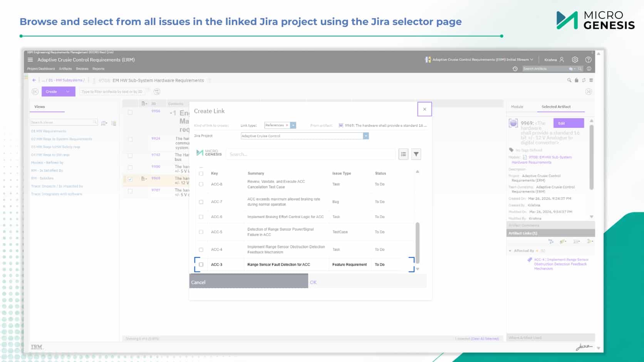
Task: Click the Create button
Action: (52, 92)
